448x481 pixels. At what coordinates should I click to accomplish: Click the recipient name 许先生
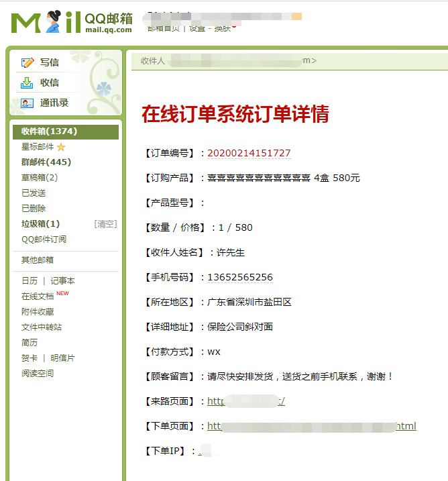tap(231, 252)
